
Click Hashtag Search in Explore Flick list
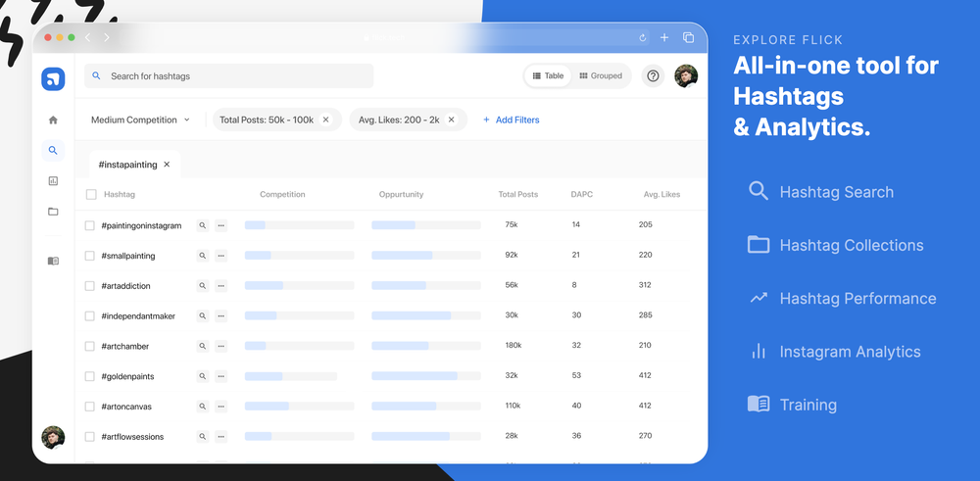click(821, 192)
